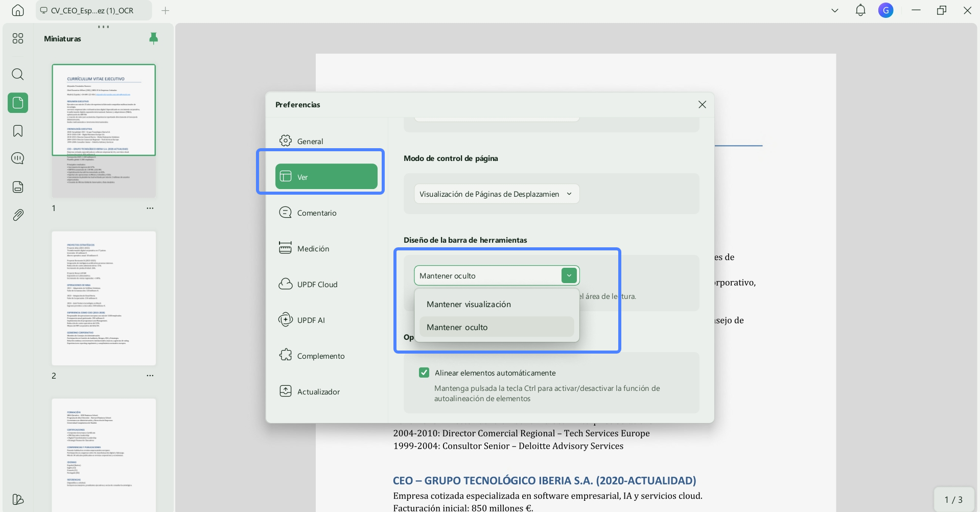Expand Visualización de Páginas de Desplazamiento dropdown
The width and height of the screenshot is (980, 512).
coord(497,194)
